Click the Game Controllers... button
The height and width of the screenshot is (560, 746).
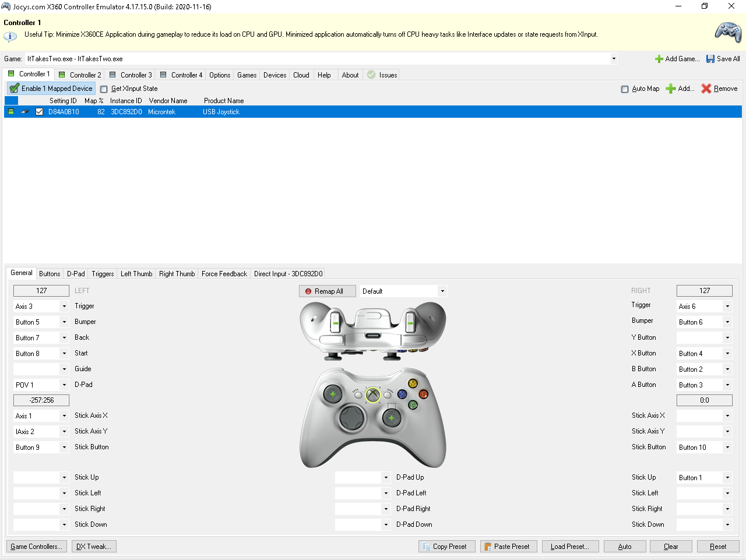[x=36, y=547]
